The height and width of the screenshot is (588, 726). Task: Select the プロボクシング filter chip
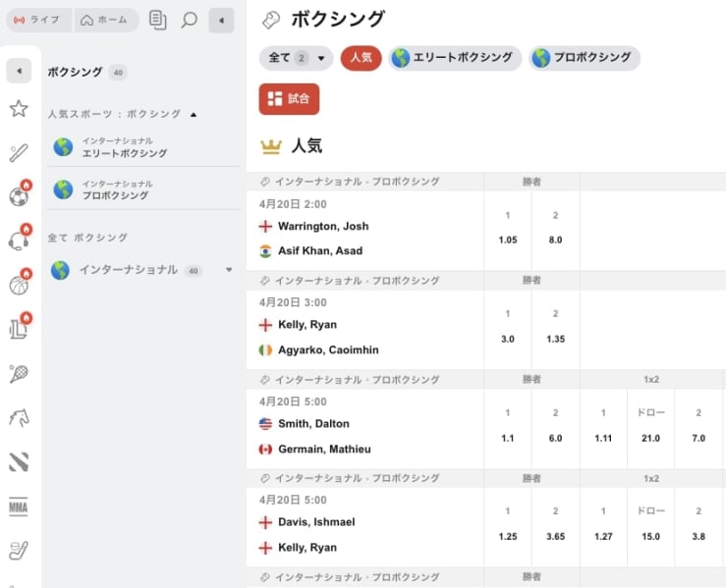pyautogui.click(x=585, y=58)
